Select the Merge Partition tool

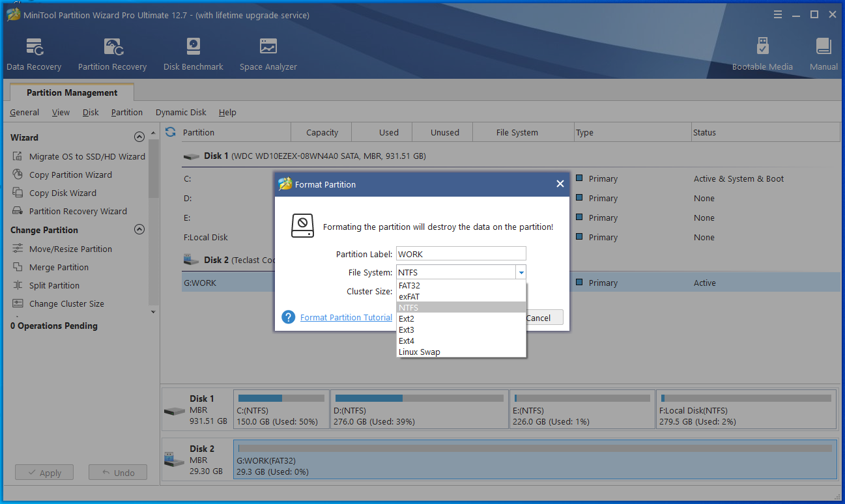coord(59,267)
